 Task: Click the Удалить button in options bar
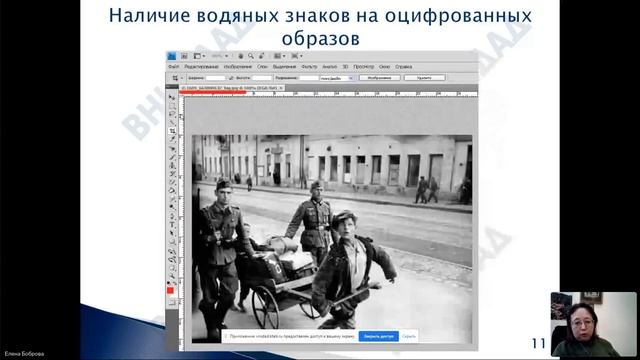coord(424,78)
